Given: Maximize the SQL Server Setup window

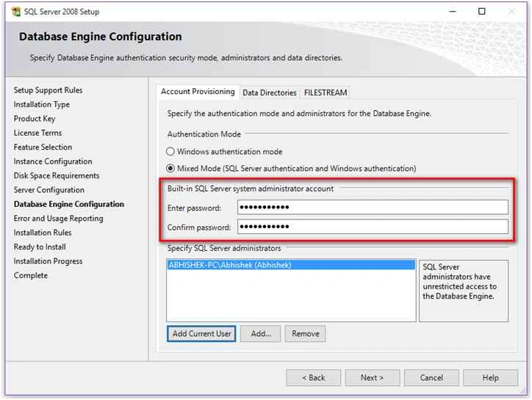Looking at the screenshot, I should [482, 11].
